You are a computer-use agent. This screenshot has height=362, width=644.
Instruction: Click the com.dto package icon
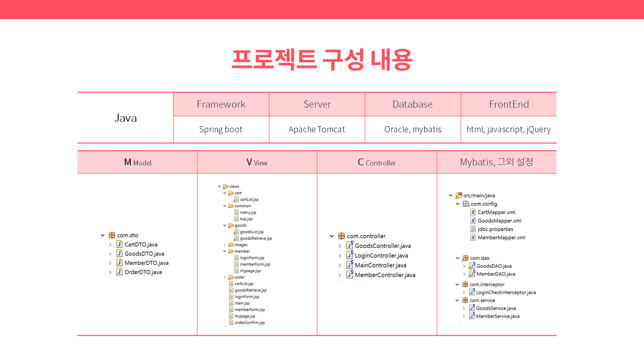click(x=112, y=235)
